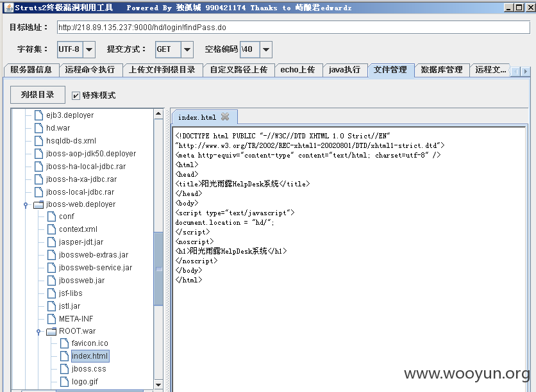Click the ROOT.war folder icon

click(x=51, y=331)
